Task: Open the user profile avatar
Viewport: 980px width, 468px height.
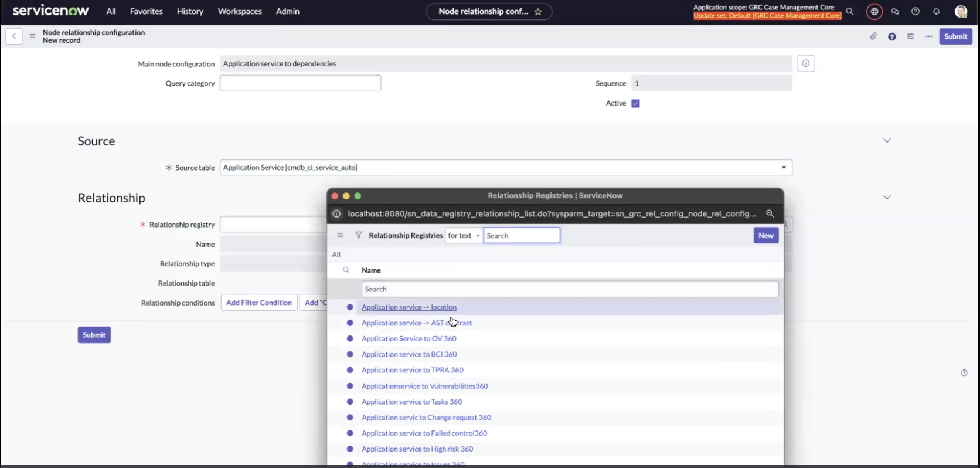Action: [961, 12]
